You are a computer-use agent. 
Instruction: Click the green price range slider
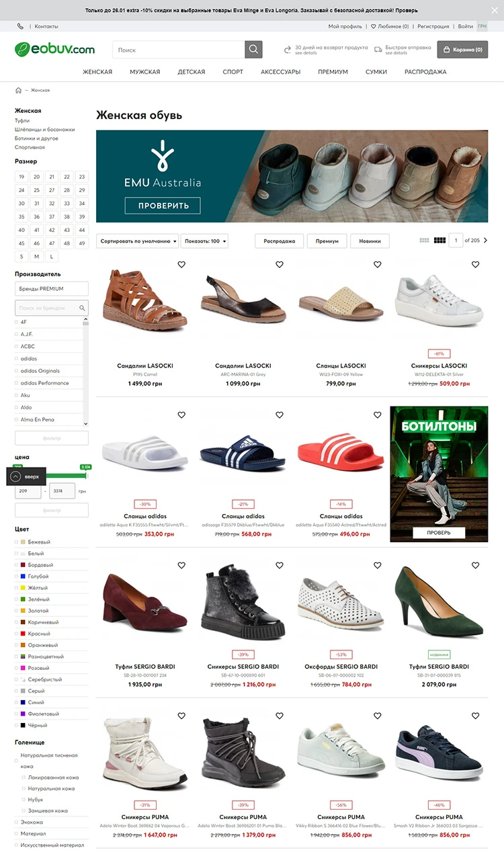(x=52, y=476)
